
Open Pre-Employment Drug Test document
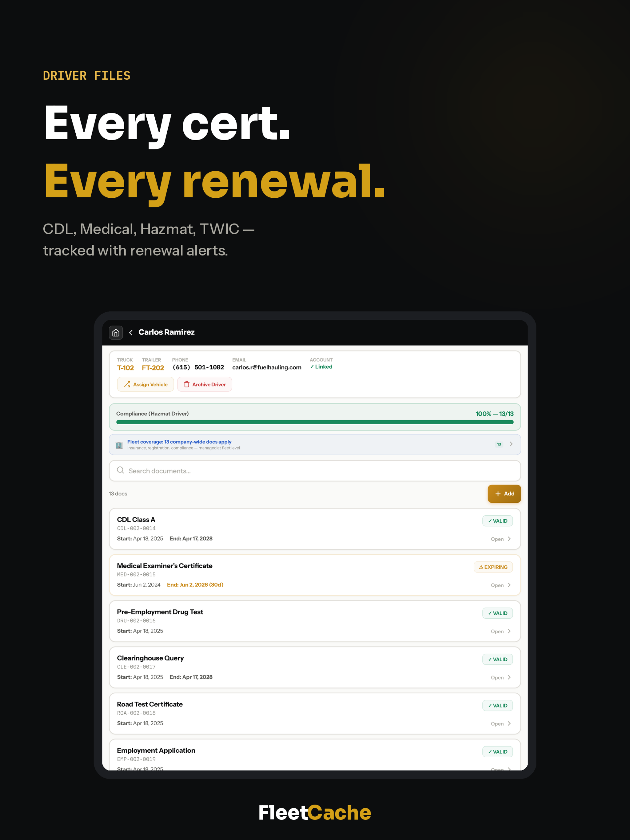(x=315, y=621)
